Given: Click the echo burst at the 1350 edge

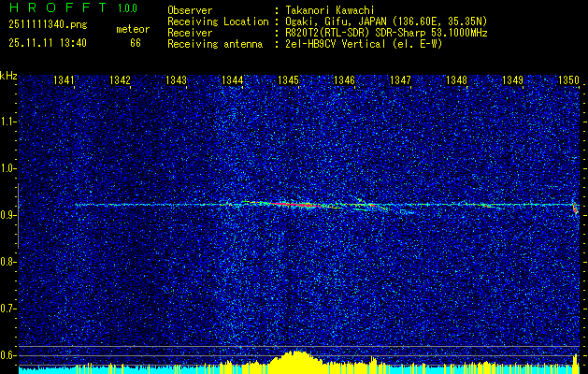Looking at the screenshot, I should (x=576, y=208).
